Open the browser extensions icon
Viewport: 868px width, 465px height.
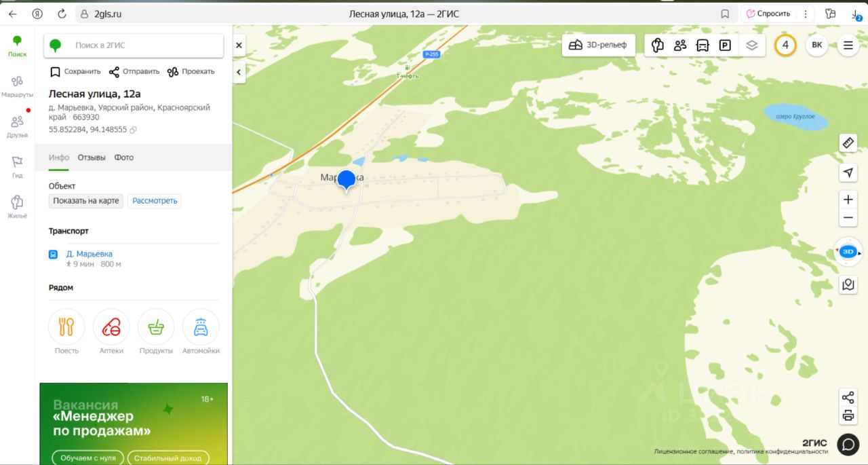(830, 14)
